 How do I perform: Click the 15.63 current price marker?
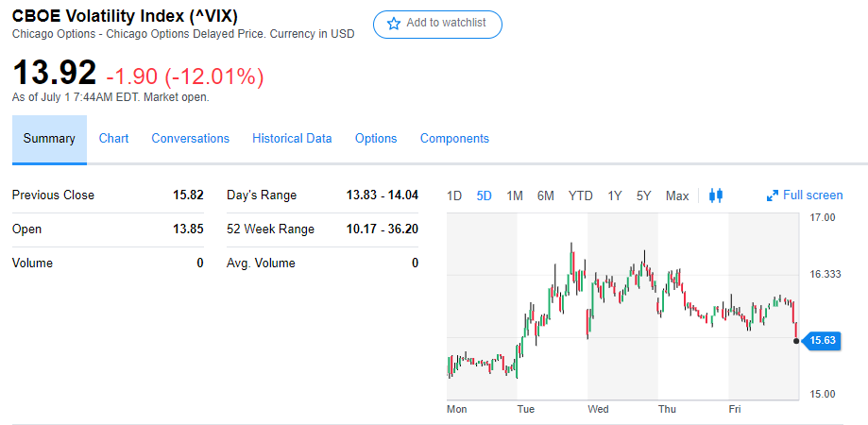[x=822, y=340]
